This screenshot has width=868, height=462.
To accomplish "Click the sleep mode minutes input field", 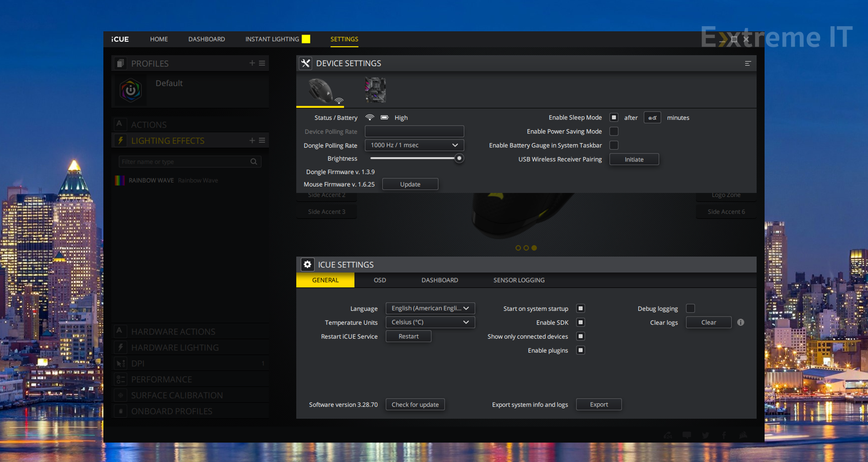I will pyautogui.click(x=652, y=118).
